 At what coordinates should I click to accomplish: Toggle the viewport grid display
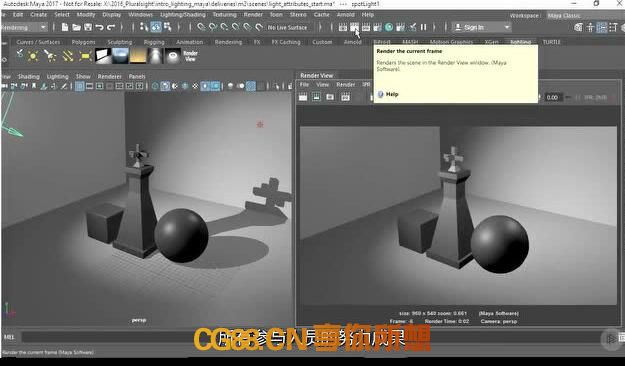(80, 86)
